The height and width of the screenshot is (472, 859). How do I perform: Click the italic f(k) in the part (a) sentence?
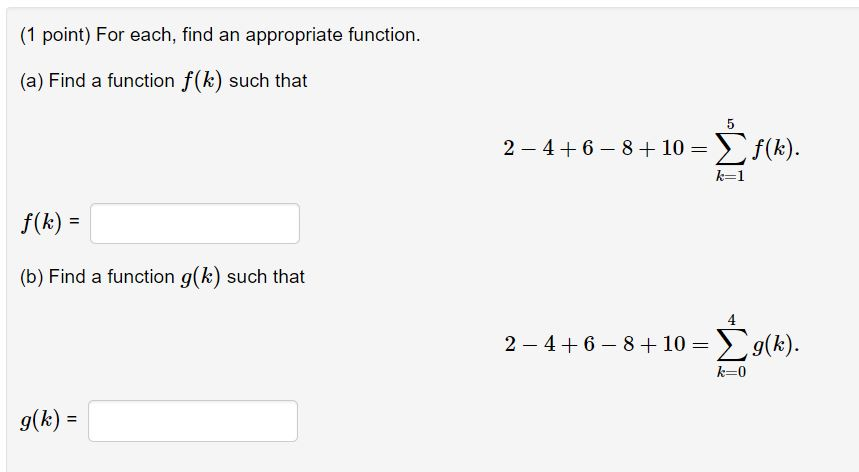(x=202, y=81)
